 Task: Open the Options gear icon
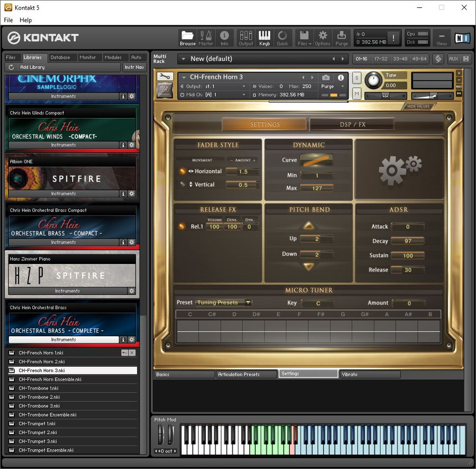point(323,38)
